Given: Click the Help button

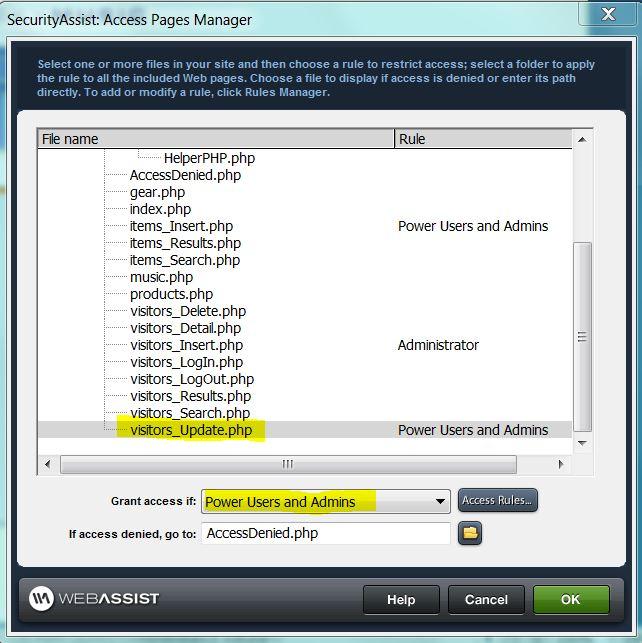Looking at the screenshot, I should pos(401,600).
